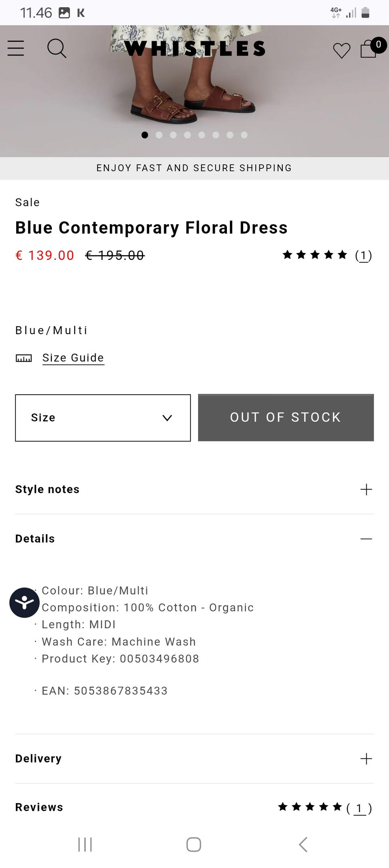Jump to last product image dot
This screenshot has width=389, height=868.
pyautogui.click(x=244, y=135)
